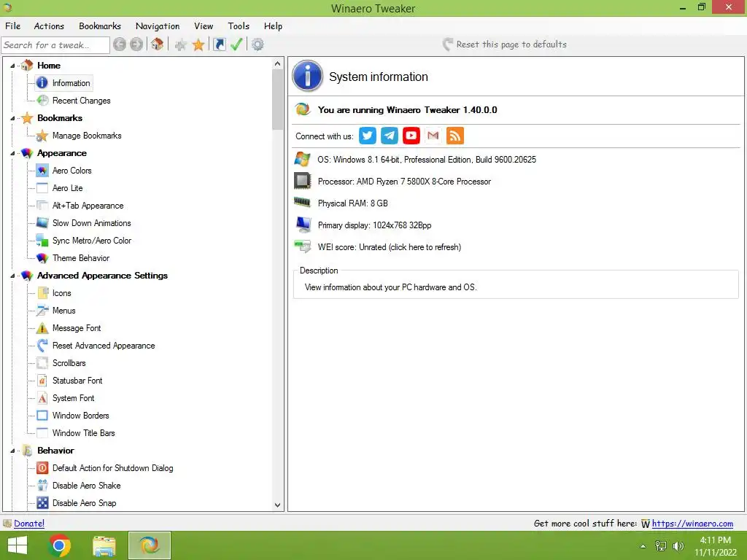This screenshot has width=747, height=560.
Task: Click the Message Font warning icon
Action: (x=42, y=328)
